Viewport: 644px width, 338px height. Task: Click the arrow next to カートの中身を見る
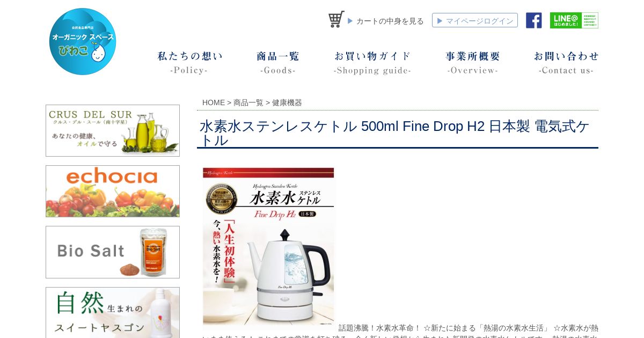(350, 21)
